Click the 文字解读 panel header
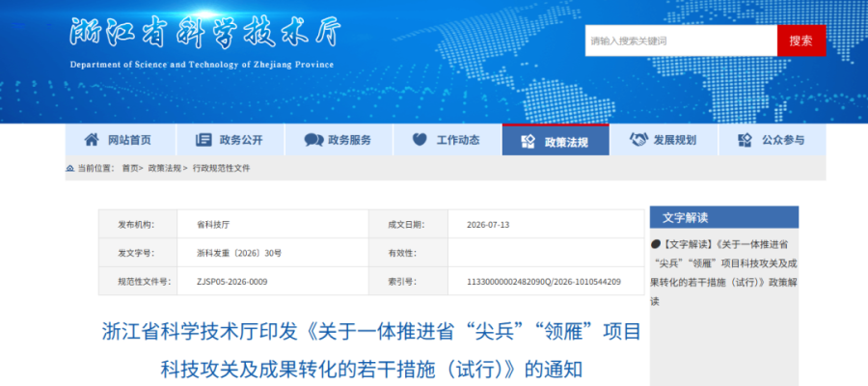The width and height of the screenshot is (868, 386). point(724,217)
